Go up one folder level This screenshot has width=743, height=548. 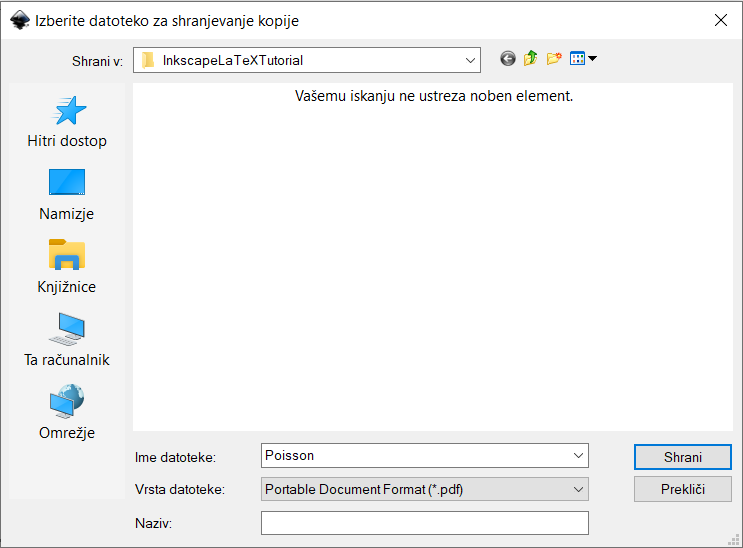click(x=530, y=59)
